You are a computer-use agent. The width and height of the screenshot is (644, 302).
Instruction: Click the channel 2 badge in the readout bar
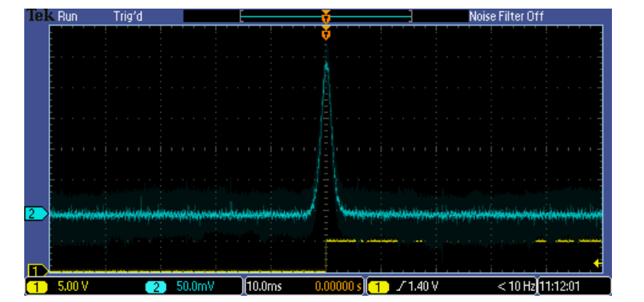click(x=156, y=287)
